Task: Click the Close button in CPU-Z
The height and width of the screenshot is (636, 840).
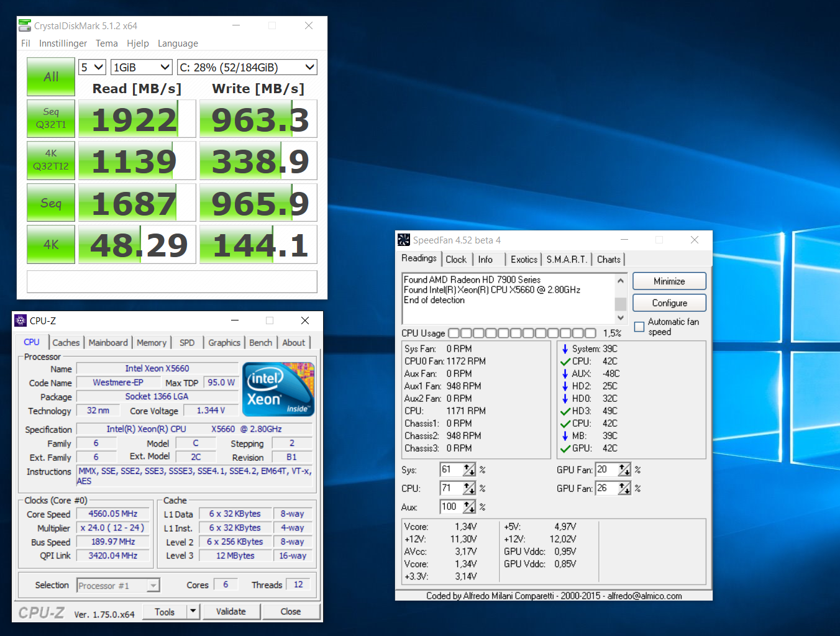Action: click(x=291, y=612)
